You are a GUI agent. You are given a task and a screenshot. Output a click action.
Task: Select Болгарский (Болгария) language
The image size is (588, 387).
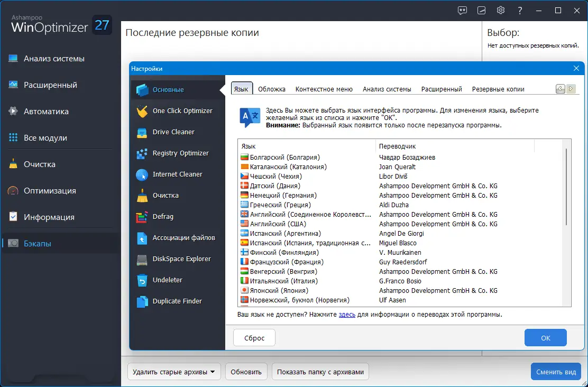[x=400, y=158]
